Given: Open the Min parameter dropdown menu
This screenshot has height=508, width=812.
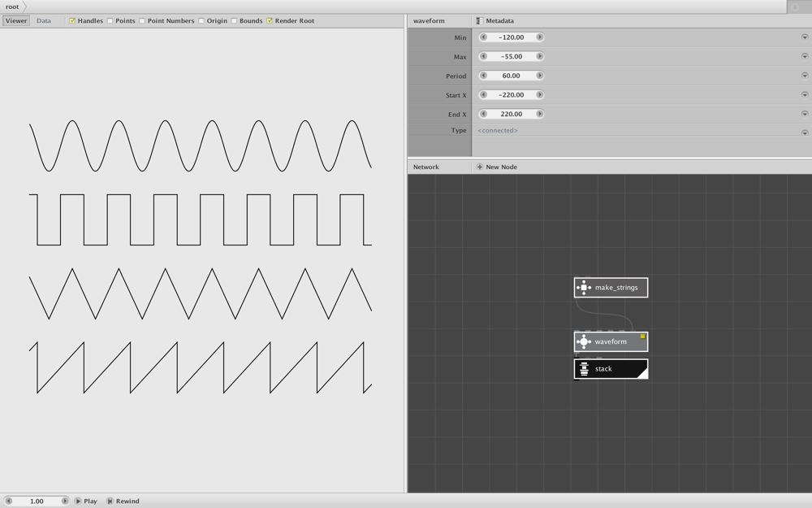Looking at the screenshot, I should point(805,37).
